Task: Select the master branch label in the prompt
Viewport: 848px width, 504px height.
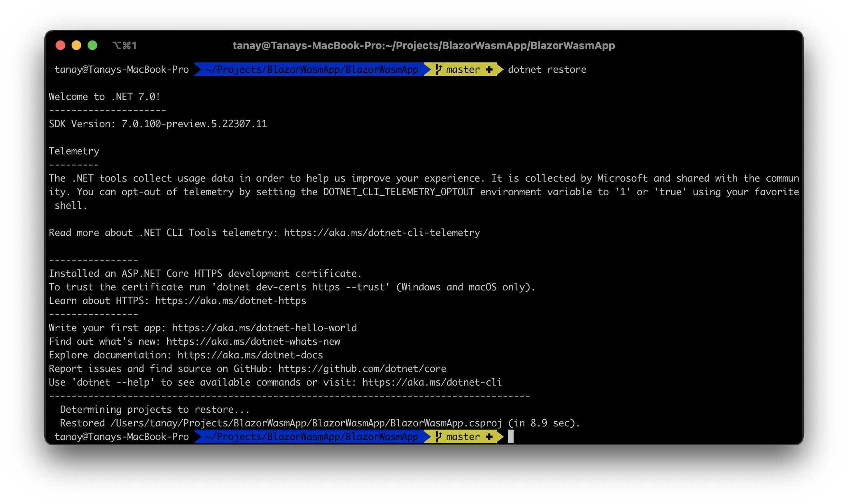Action: (x=462, y=69)
